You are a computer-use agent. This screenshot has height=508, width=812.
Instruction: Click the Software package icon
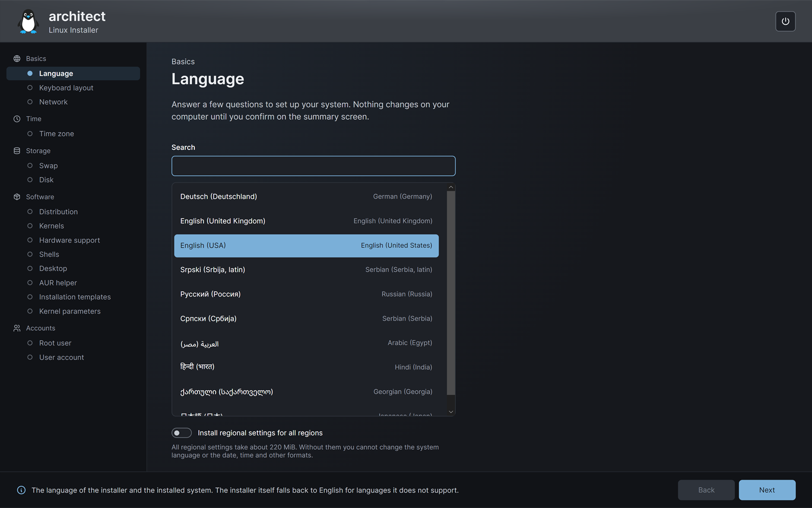[17, 197]
